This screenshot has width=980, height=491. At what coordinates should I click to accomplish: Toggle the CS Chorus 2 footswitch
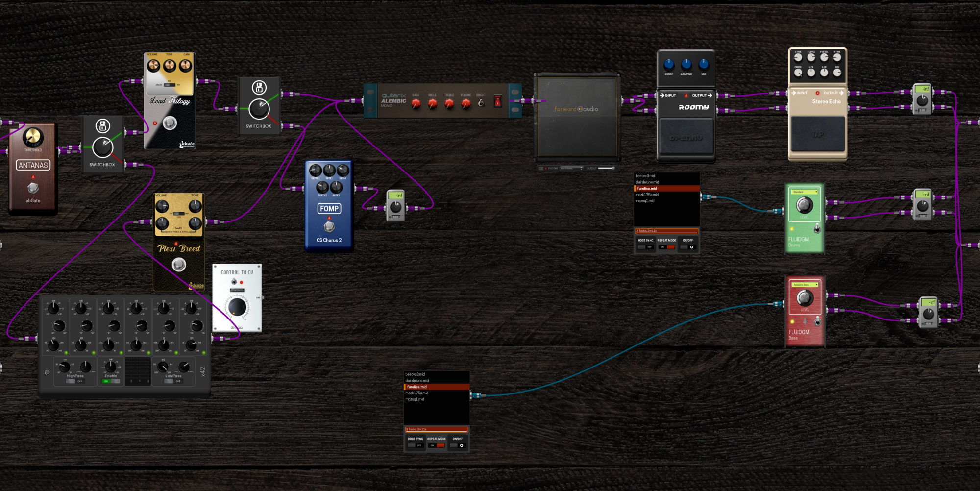329,226
